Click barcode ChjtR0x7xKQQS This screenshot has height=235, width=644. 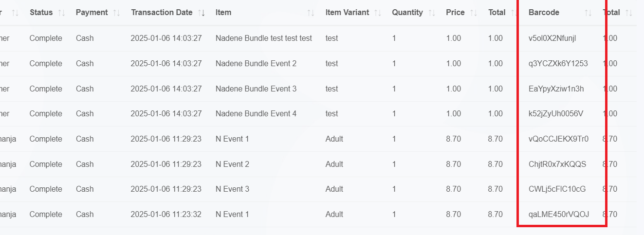coord(557,164)
